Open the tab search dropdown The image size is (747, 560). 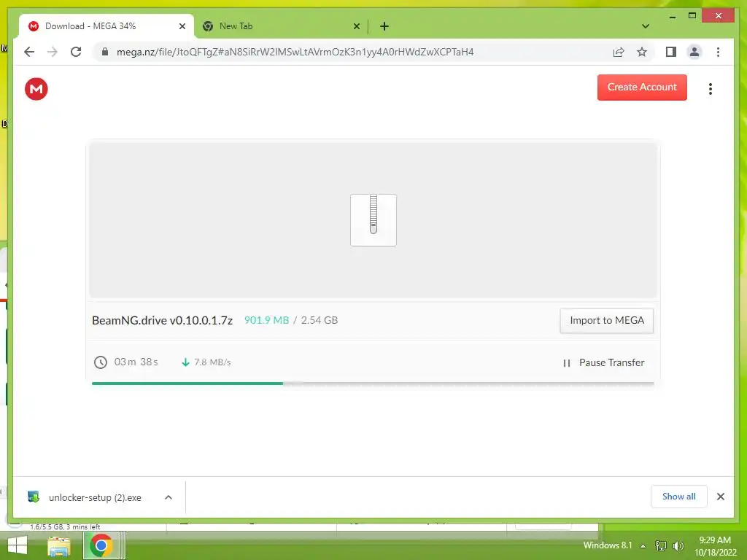[x=646, y=26]
